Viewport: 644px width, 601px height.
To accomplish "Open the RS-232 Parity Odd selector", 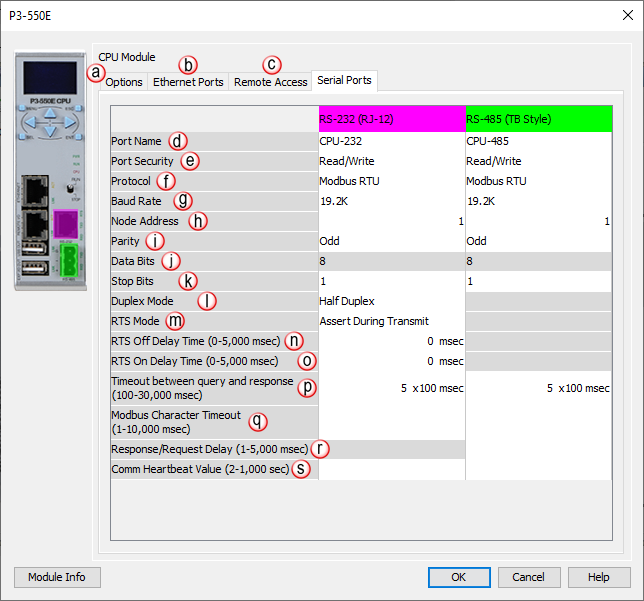I will [x=391, y=241].
